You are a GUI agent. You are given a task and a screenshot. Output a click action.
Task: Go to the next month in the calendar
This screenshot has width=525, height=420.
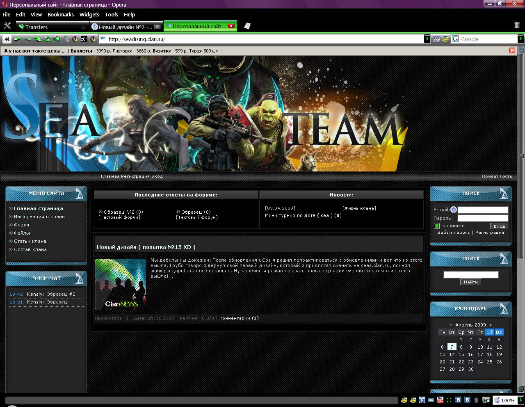[491, 325]
